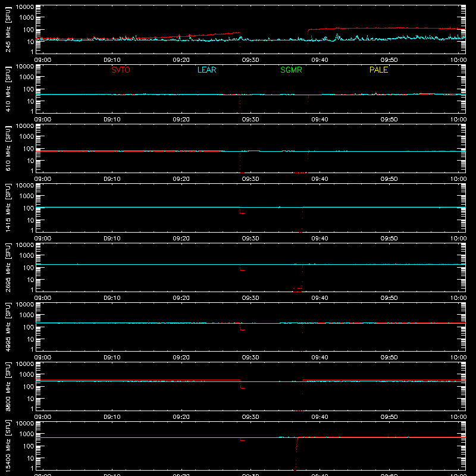Click the cyan LEAR legend label
476x476 pixels.
point(206,70)
